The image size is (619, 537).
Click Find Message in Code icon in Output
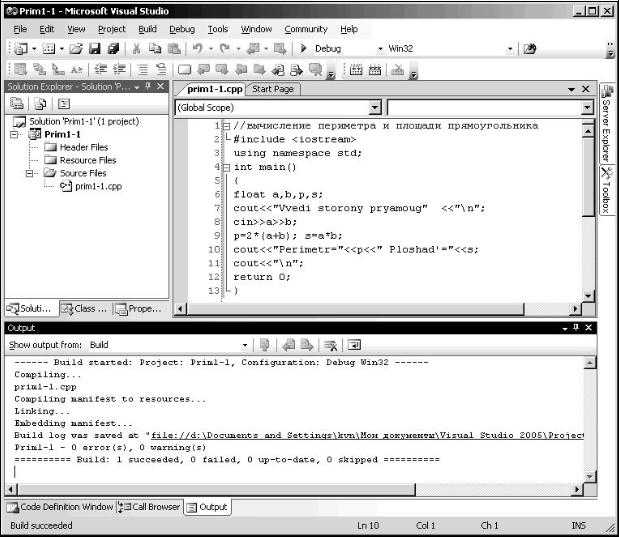(x=264, y=345)
